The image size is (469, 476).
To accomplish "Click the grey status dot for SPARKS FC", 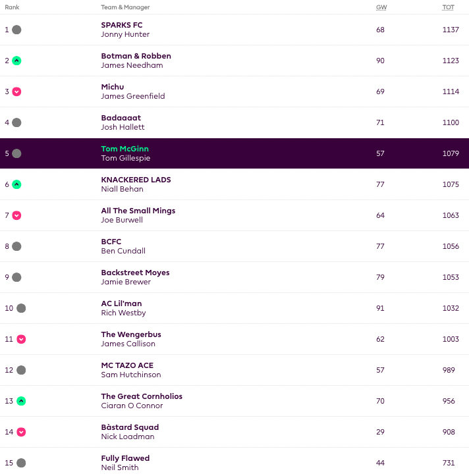I will 16,30.
